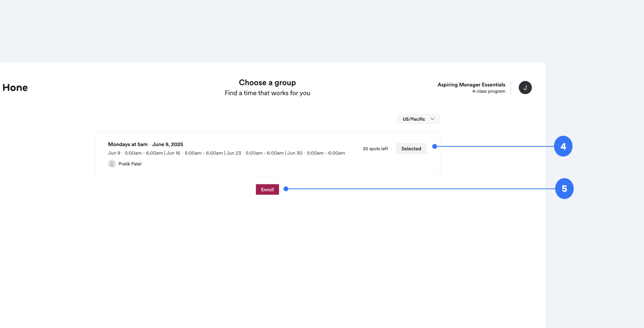
Task: Open the J user avatar menu
Action: [525, 88]
